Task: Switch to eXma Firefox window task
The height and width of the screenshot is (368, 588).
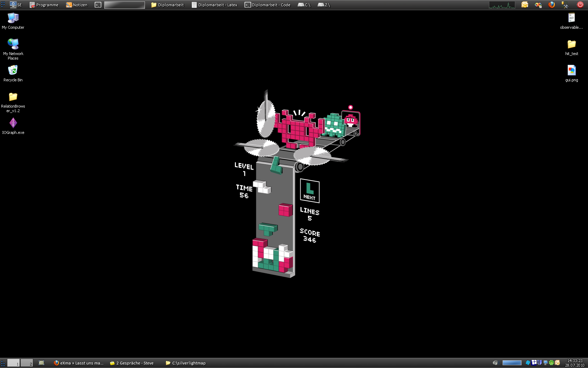Action: click(79, 363)
